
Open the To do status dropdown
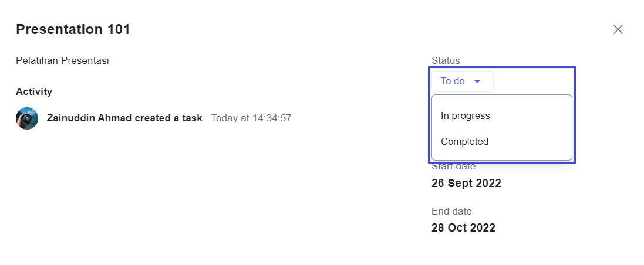pyautogui.click(x=462, y=81)
